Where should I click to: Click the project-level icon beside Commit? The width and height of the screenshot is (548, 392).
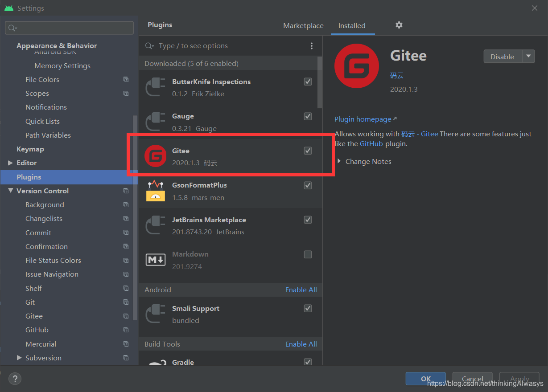pyautogui.click(x=126, y=233)
